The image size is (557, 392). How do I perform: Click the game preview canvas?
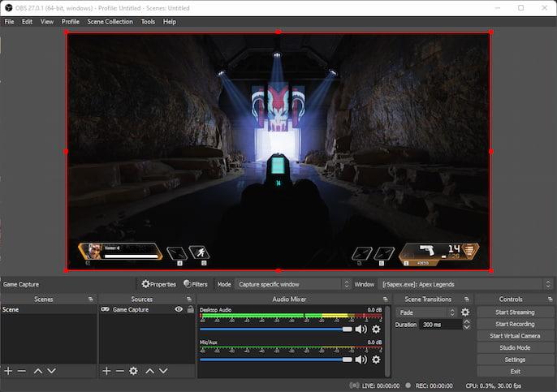[278, 151]
